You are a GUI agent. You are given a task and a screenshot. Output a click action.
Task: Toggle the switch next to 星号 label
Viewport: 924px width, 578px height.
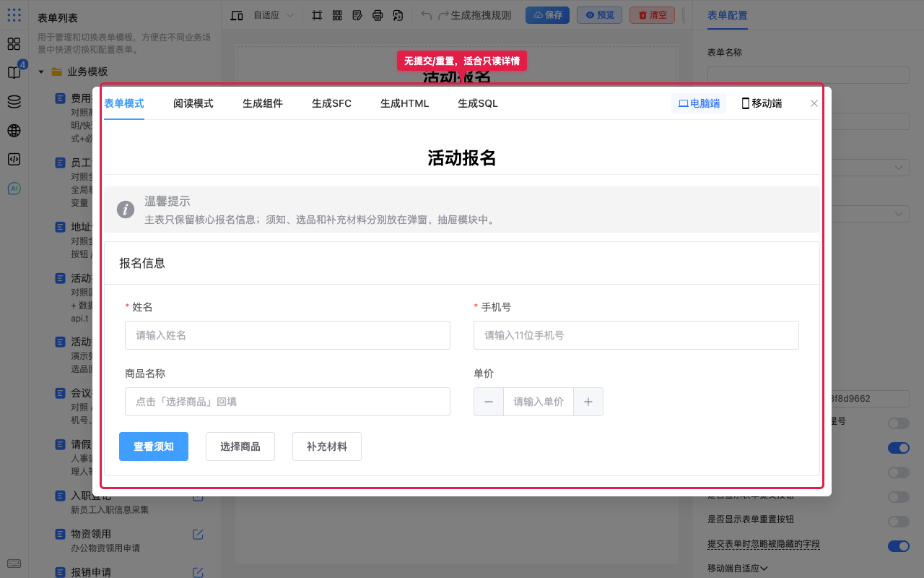pyautogui.click(x=899, y=423)
